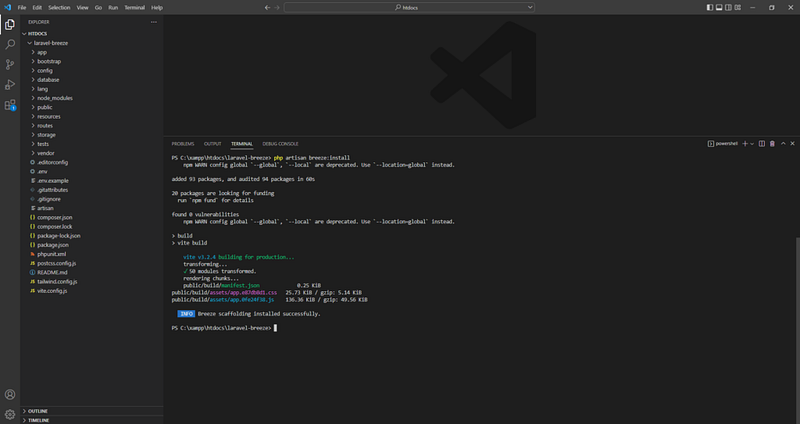Focus the terminal prompt cursor line
800x424 pixels.
pyautogui.click(x=224, y=328)
